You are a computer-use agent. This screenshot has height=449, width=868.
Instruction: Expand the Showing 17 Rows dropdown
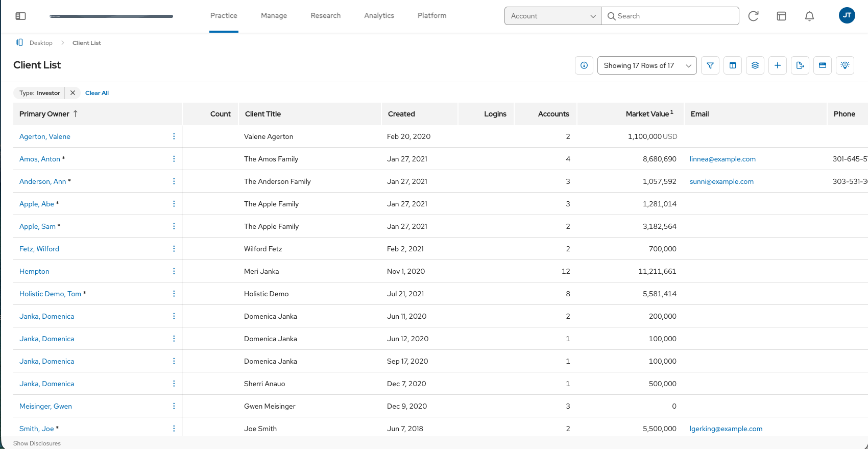[x=647, y=65]
